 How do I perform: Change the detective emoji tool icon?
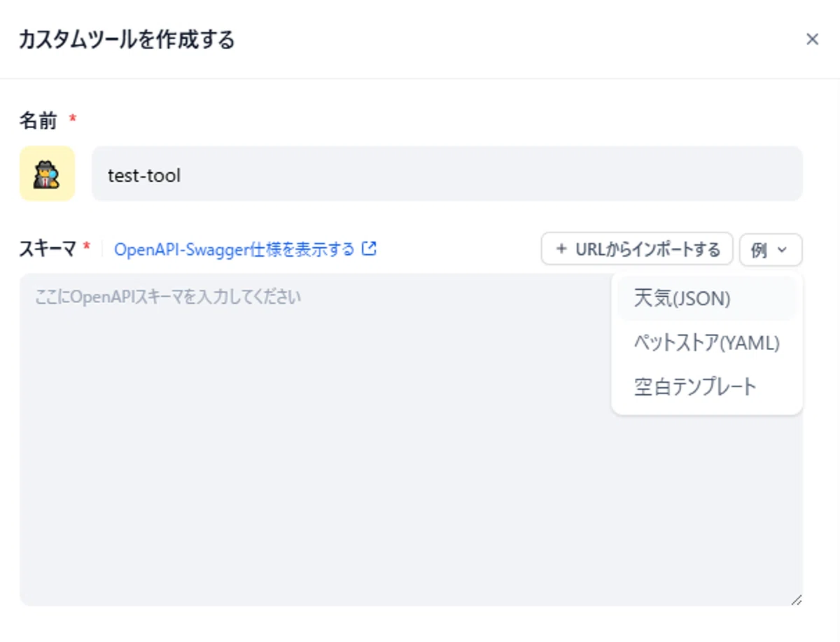[47, 174]
